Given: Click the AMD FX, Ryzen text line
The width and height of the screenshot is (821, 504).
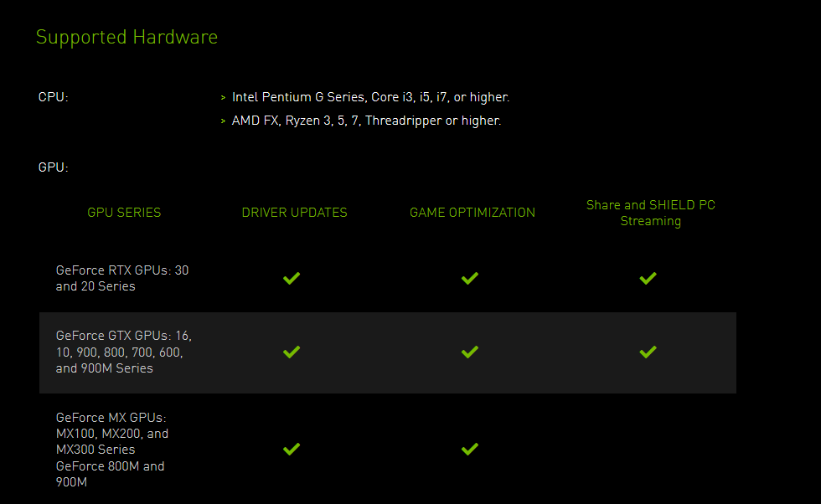Looking at the screenshot, I should 366,121.
